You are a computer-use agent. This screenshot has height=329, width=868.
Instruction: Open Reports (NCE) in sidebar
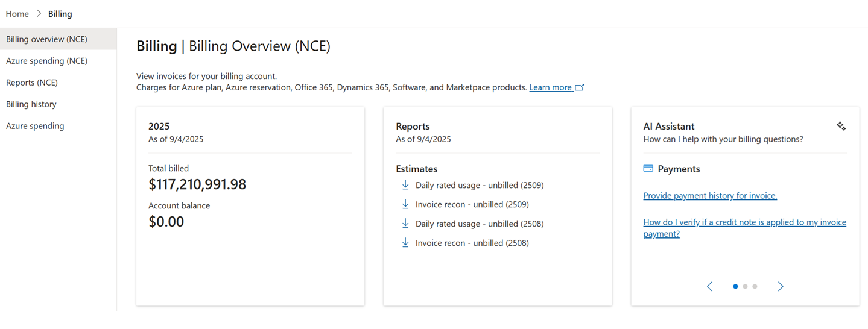point(32,83)
